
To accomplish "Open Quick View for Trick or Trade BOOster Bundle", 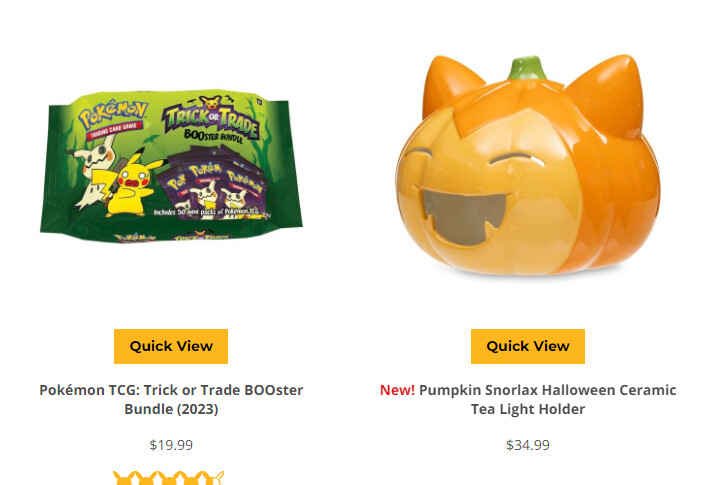I will pyautogui.click(x=171, y=346).
